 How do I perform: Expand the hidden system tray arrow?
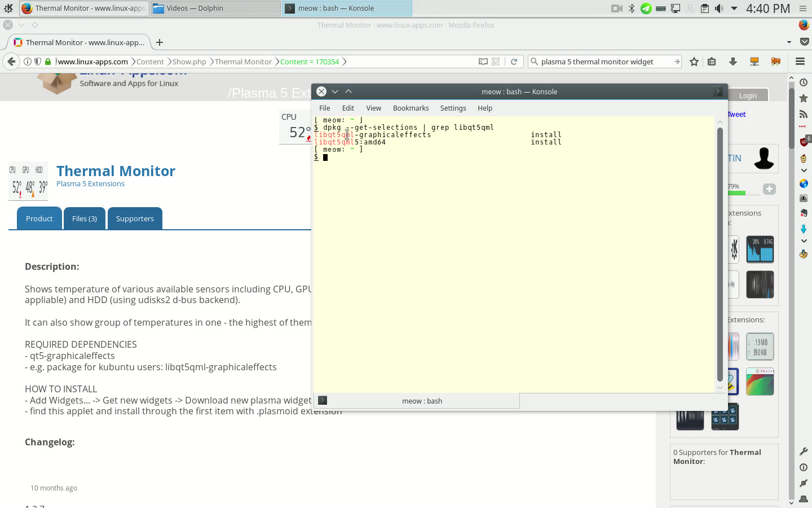point(734,8)
